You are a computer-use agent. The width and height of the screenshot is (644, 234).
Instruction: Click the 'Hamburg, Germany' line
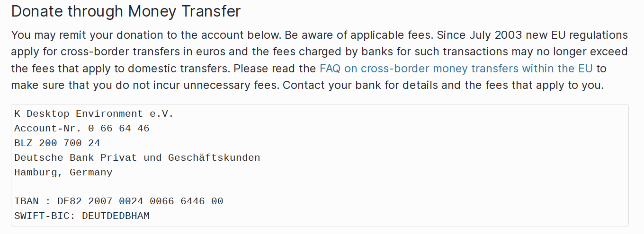pyautogui.click(x=63, y=173)
